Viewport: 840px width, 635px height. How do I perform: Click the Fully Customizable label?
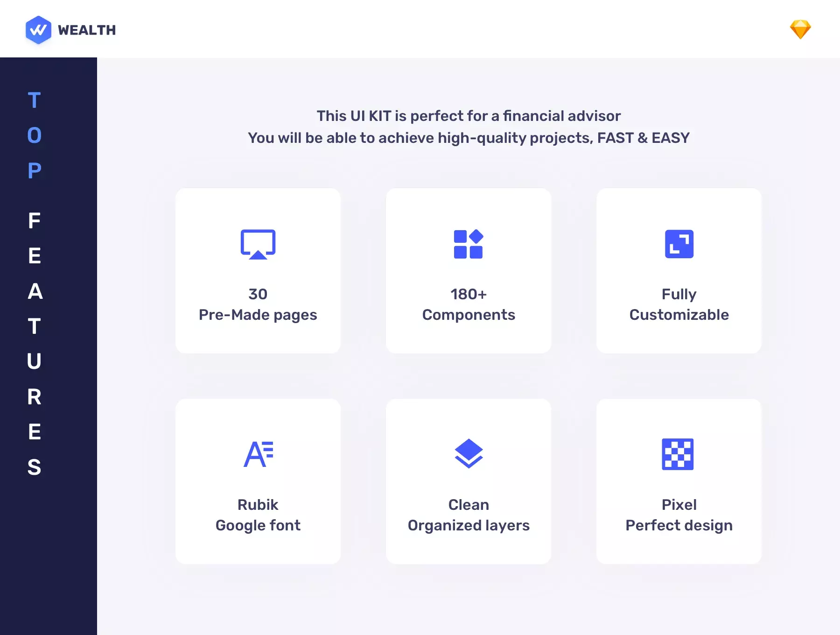[679, 304]
